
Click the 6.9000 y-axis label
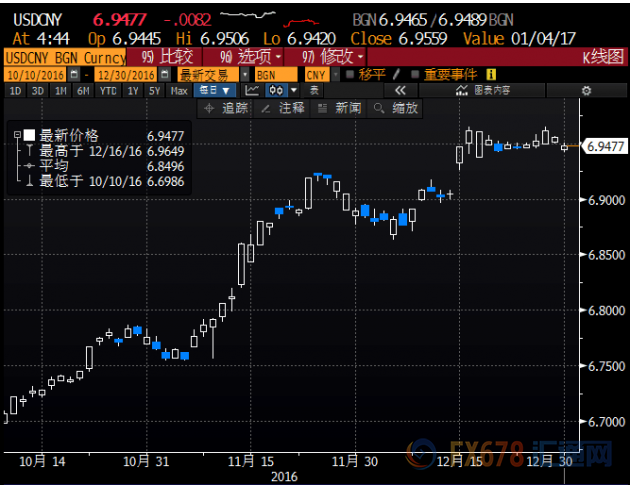click(606, 200)
